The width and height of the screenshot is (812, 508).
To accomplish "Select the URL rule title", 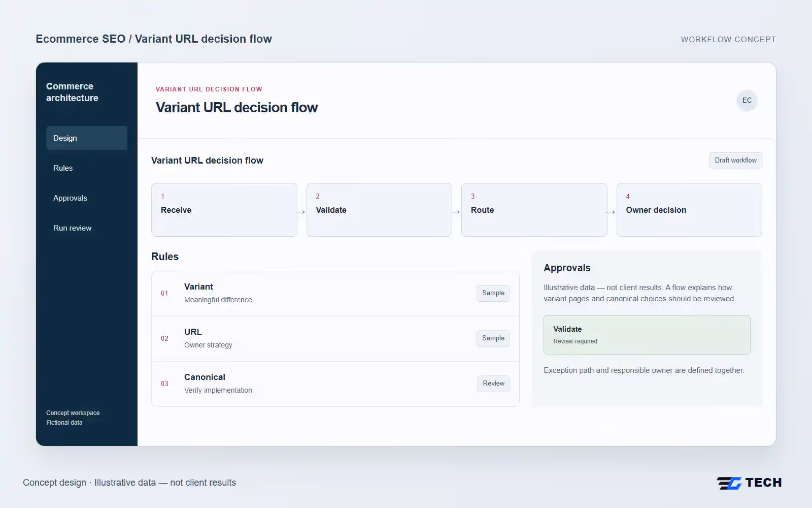I will [193, 332].
